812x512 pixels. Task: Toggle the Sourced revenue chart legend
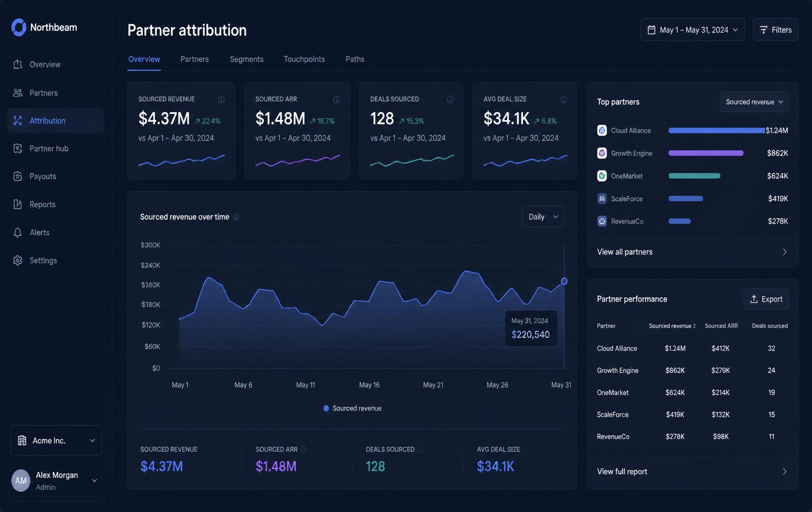point(352,408)
